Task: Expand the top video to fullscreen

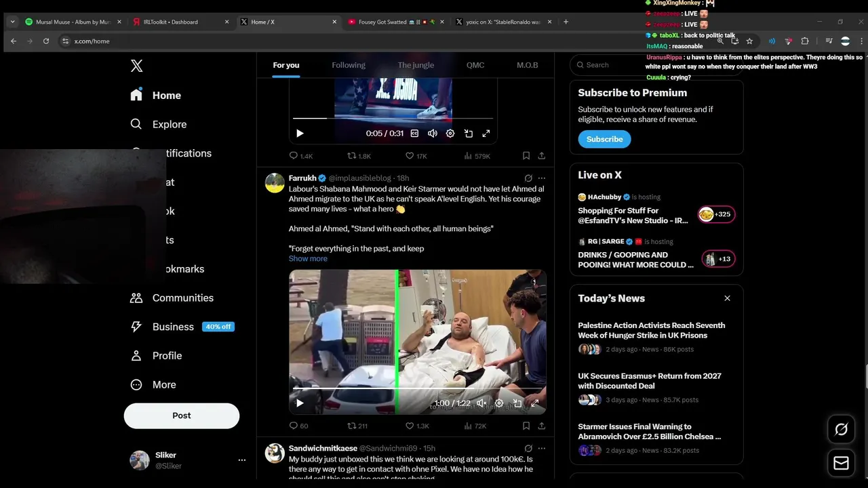Action: (486, 134)
